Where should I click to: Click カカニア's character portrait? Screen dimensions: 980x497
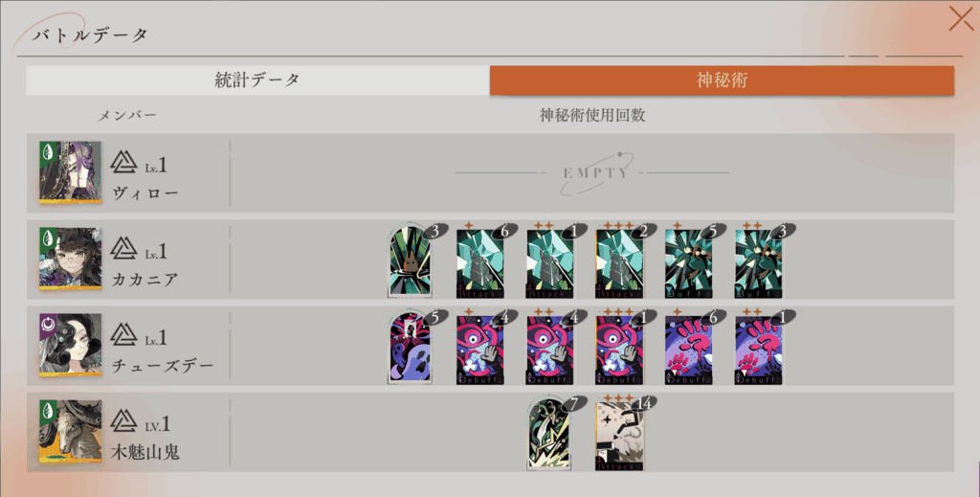point(71,259)
